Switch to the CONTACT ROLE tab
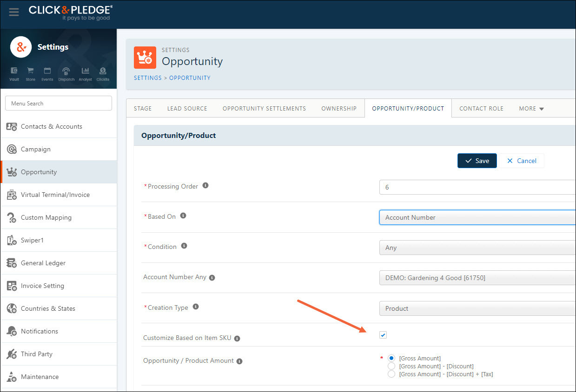Screen dimensions: 576x392 coord(481,108)
